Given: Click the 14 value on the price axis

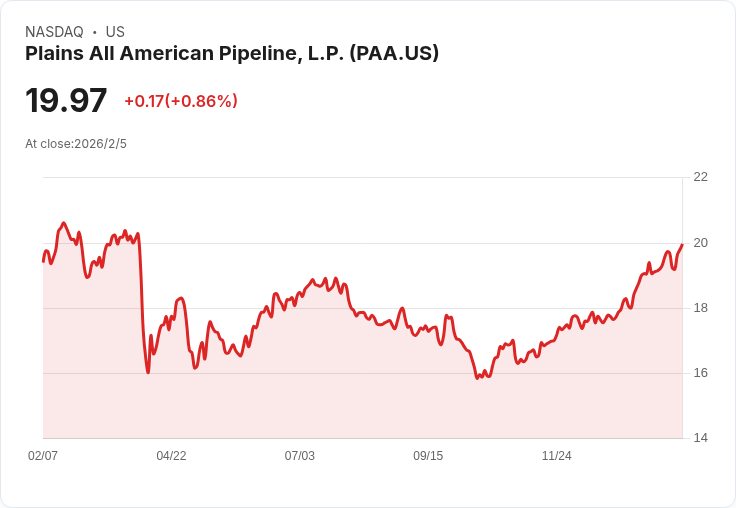Looking at the screenshot, I should 700,438.
